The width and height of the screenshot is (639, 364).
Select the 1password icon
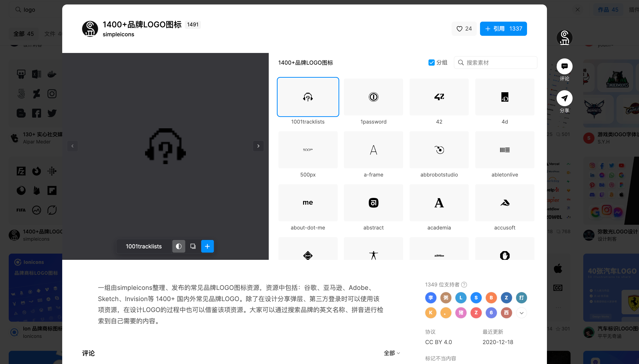[x=373, y=97]
